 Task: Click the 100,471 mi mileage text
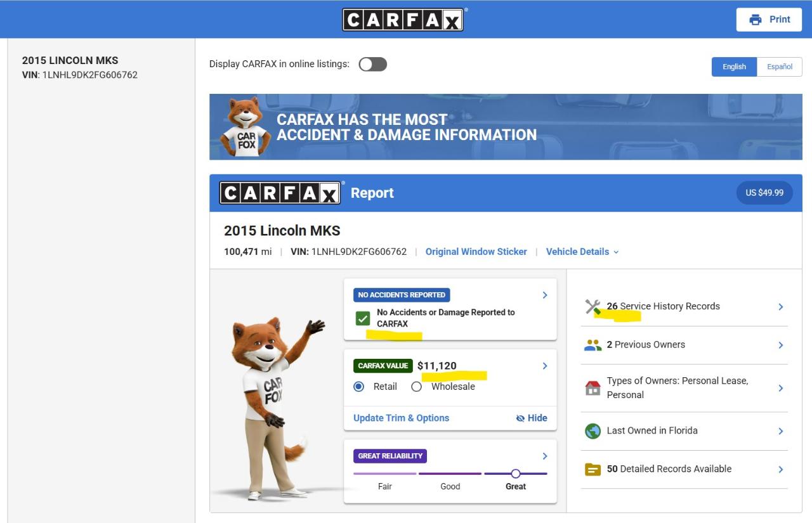coord(248,252)
